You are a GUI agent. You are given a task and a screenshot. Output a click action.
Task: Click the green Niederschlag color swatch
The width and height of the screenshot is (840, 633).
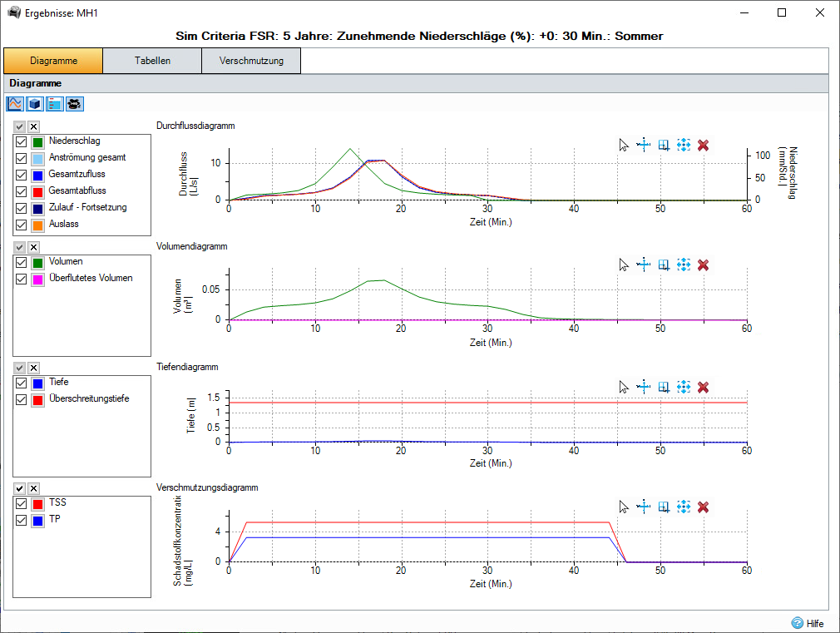tap(37, 142)
